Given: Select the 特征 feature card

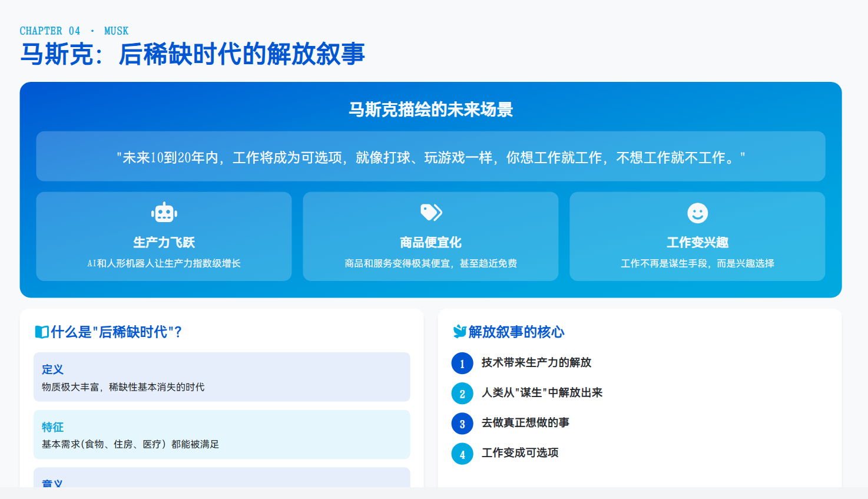Looking at the screenshot, I should (x=221, y=434).
